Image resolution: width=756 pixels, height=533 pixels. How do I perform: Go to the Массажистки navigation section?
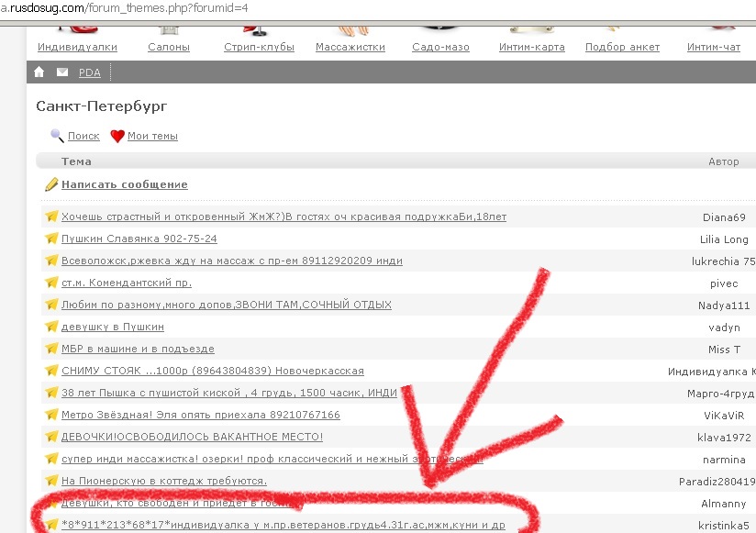(350, 47)
